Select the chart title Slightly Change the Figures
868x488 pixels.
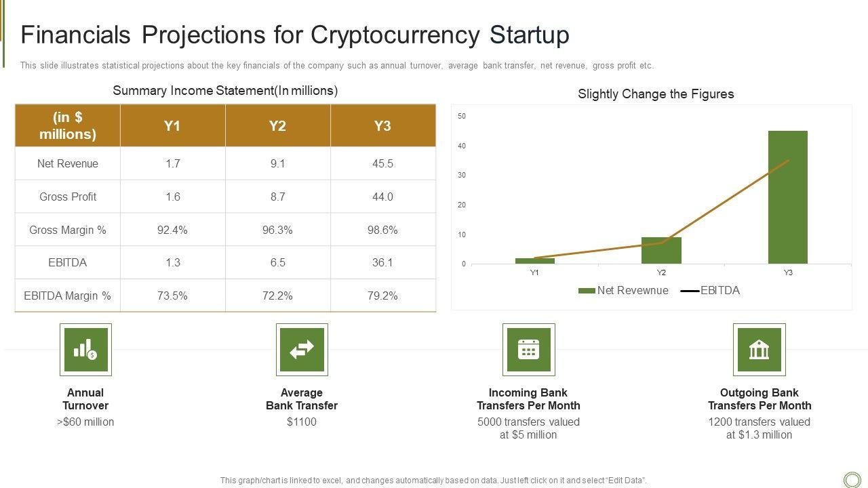656,94
